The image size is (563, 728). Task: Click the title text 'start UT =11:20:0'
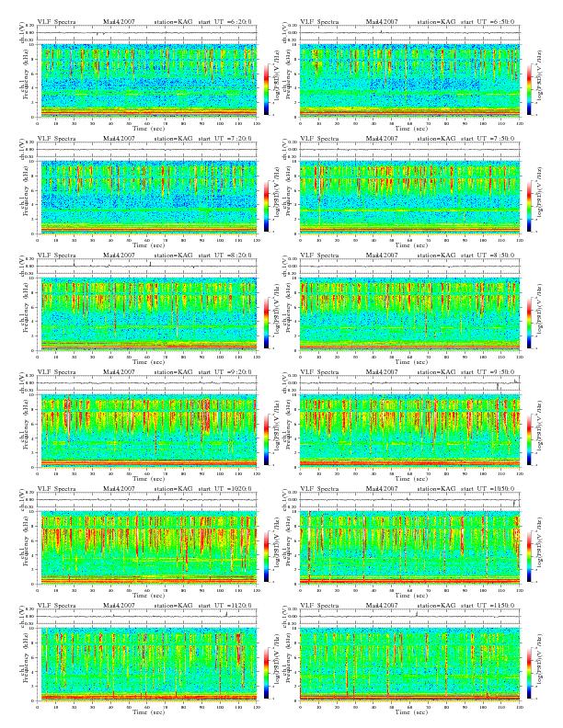pos(224,605)
